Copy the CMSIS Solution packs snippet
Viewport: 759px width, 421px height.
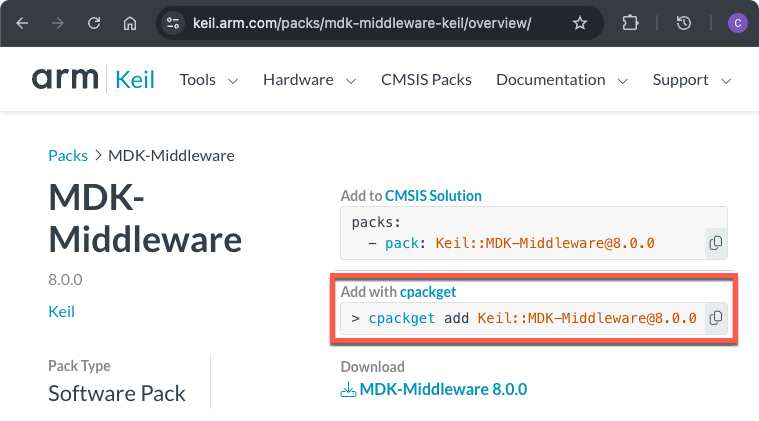(716, 242)
